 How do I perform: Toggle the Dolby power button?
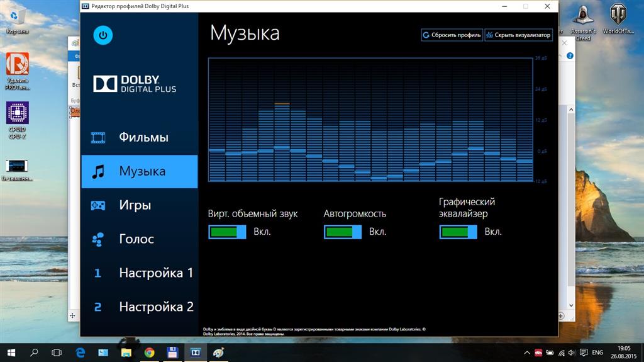tap(103, 35)
